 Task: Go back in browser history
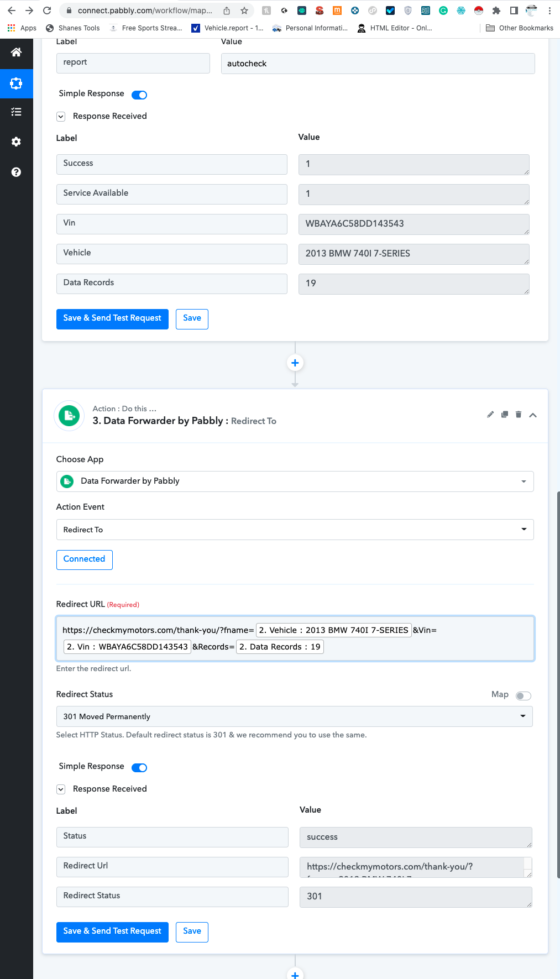coord(12,11)
